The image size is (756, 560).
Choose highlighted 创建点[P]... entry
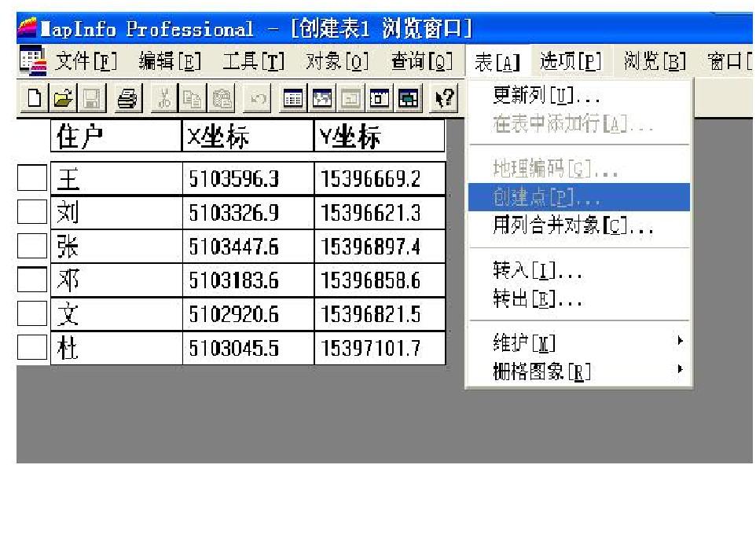pyautogui.click(x=579, y=197)
